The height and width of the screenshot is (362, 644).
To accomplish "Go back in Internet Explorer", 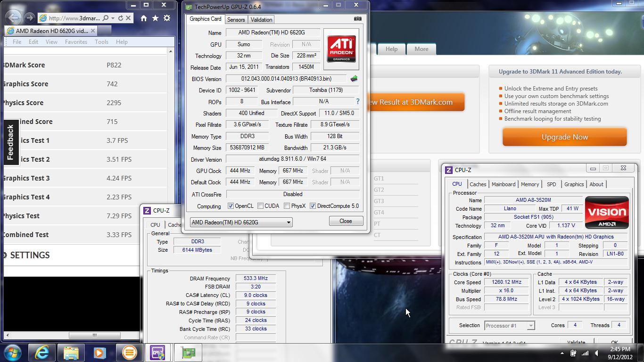I will tap(14, 18).
